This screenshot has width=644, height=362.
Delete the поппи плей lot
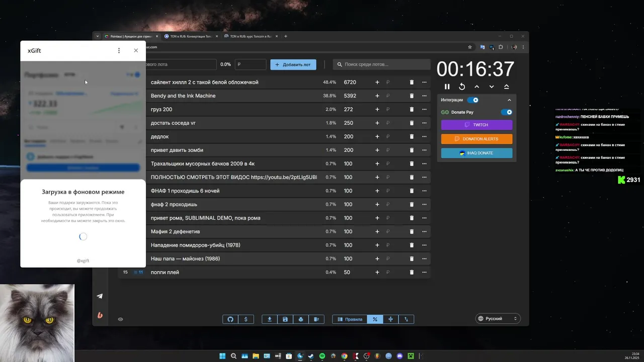412,272
